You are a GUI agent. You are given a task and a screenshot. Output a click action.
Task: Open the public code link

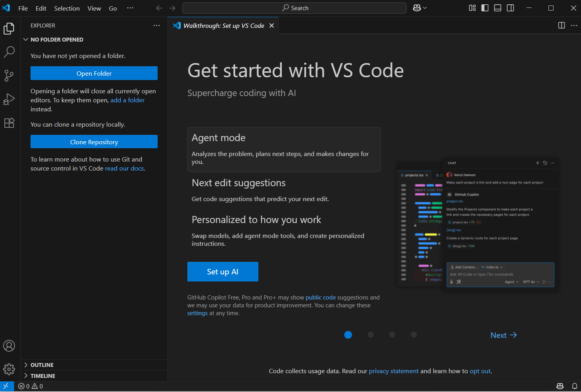321,298
